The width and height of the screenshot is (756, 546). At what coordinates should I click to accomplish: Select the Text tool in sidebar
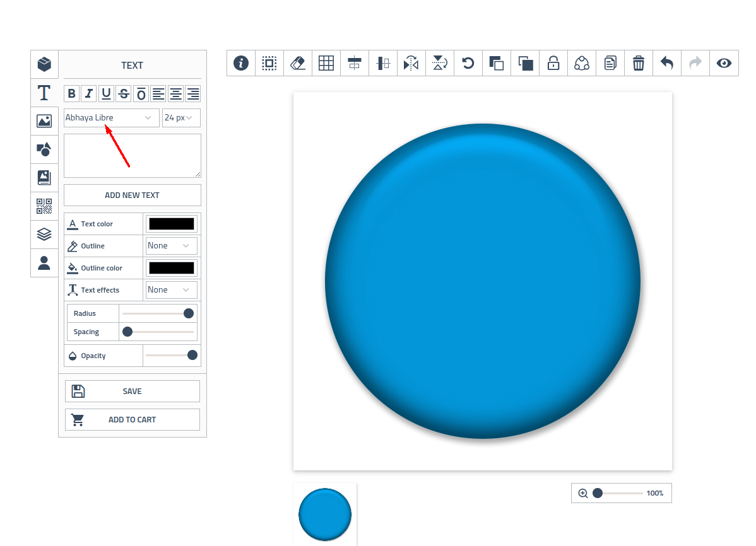(44, 93)
